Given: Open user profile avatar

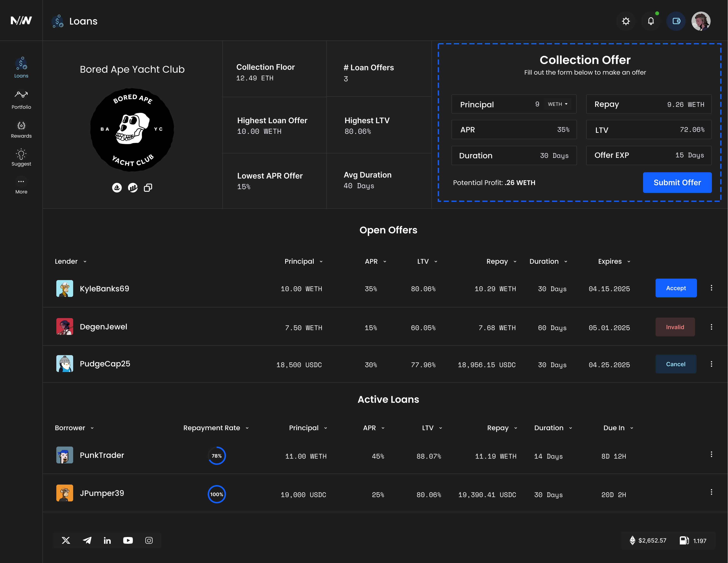Looking at the screenshot, I should tap(701, 21).
